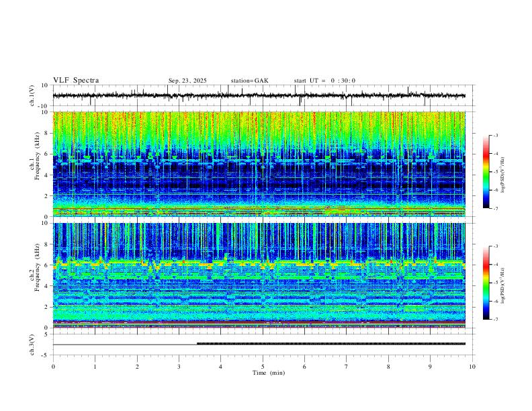Click the 'start UT = 0:30:0' text
Screen dimensions: 532x411
[x=324, y=81]
